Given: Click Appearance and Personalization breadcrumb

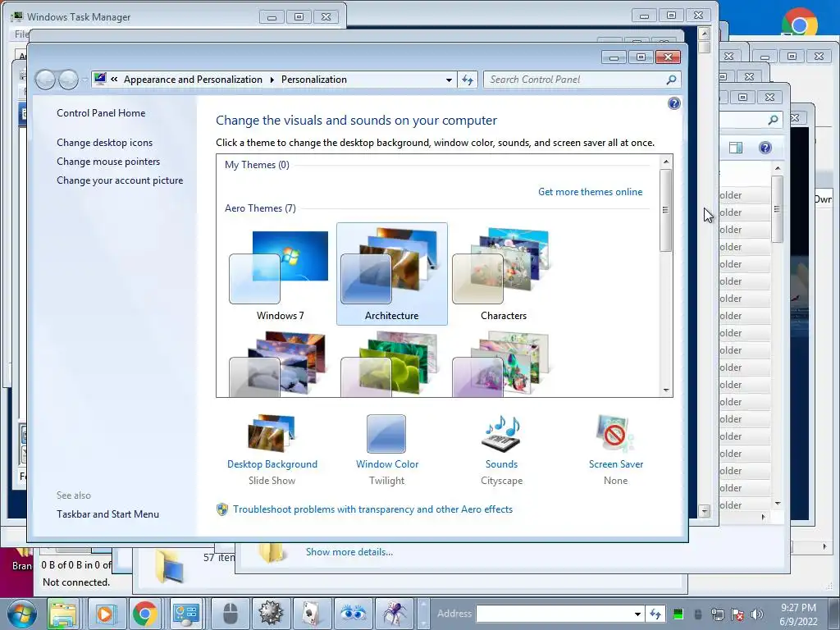Looking at the screenshot, I should (193, 80).
